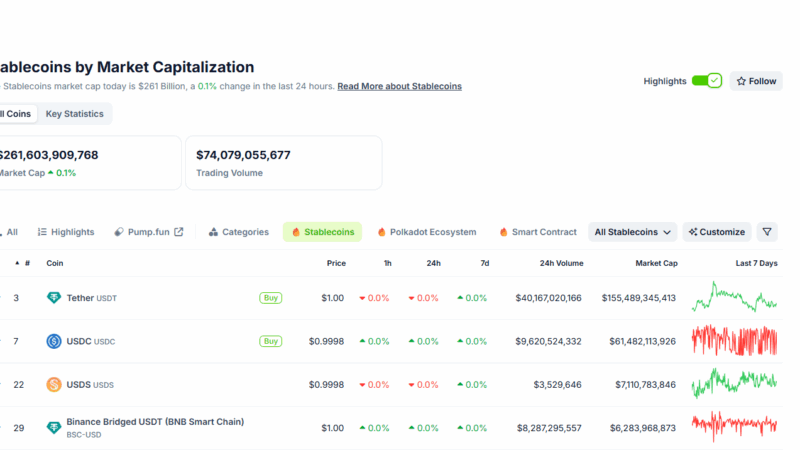Click the $261,603,909,768 market cap value
Image resolution: width=800 pixels, height=450 pixels.
click(49, 155)
